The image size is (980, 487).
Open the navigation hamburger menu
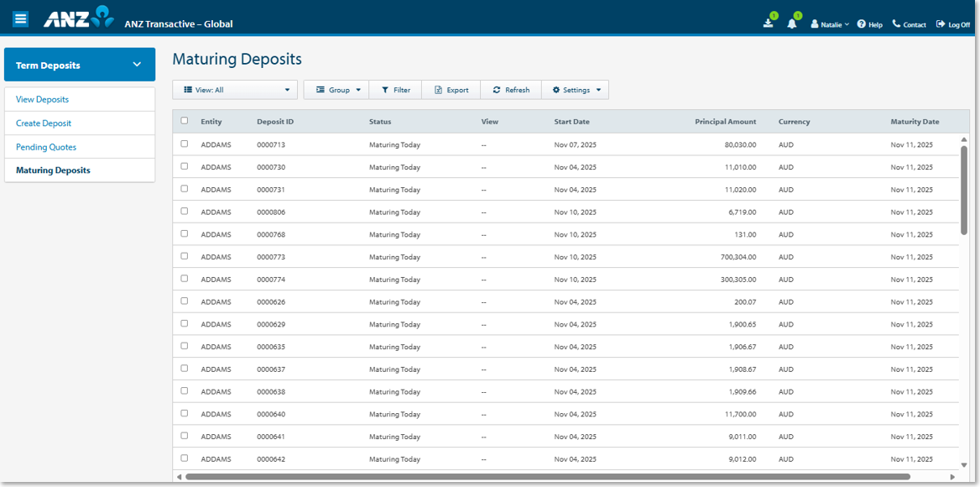pyautogui.click(x=20, y=18)
